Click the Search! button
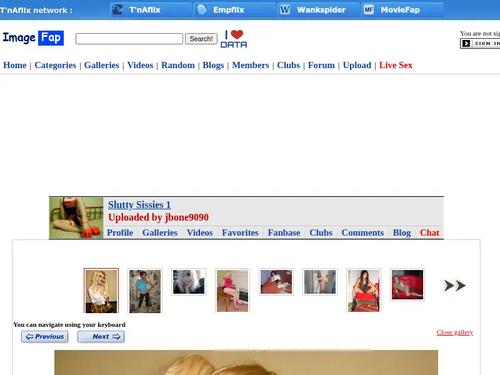Viewport: 500px width, 375px height. click(201, 39)
